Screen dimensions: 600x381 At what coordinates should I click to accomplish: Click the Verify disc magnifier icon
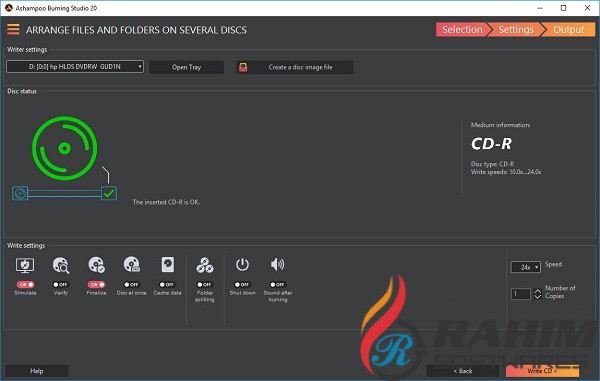tap(61, 265)
